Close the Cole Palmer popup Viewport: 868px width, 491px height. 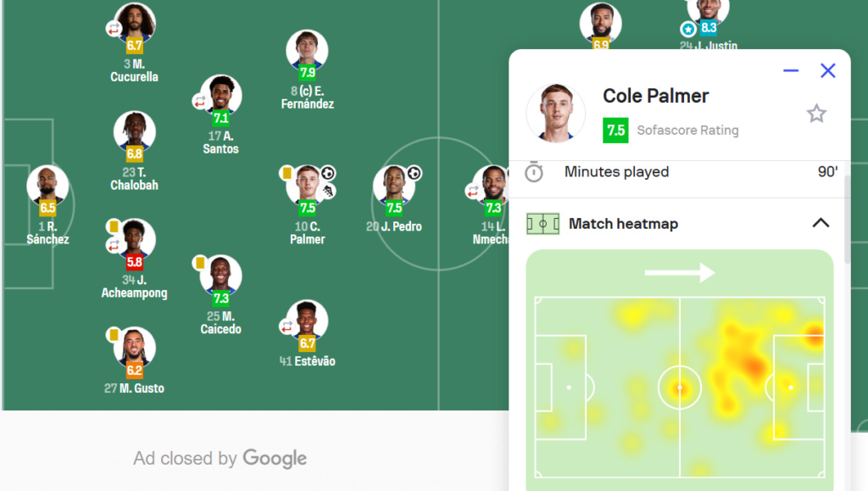click(x=828, y=71)
